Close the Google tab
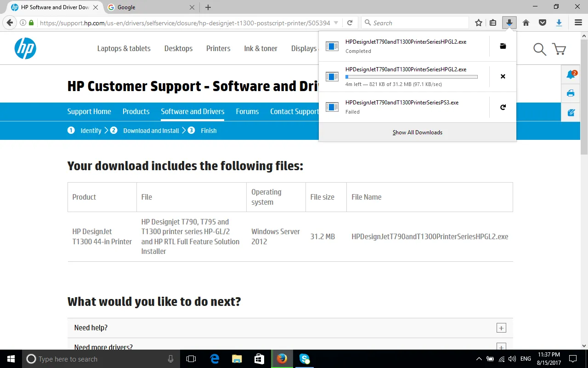The width and height of the screenshot is (588, 368). point(192,7)
